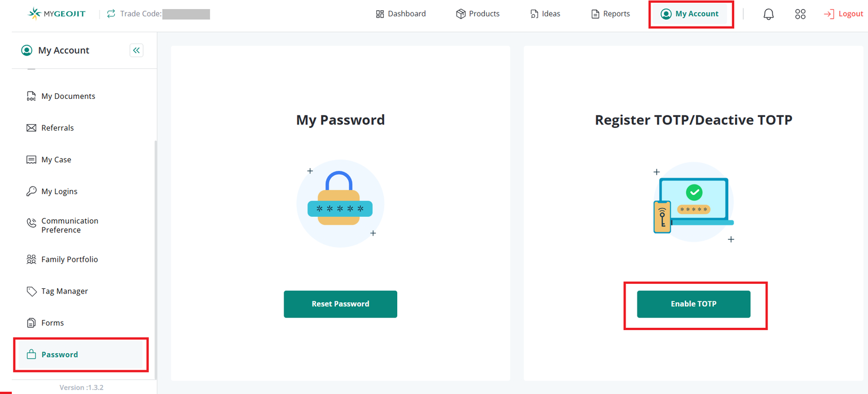Click the Family Portfolio people icon

(32, 259)
